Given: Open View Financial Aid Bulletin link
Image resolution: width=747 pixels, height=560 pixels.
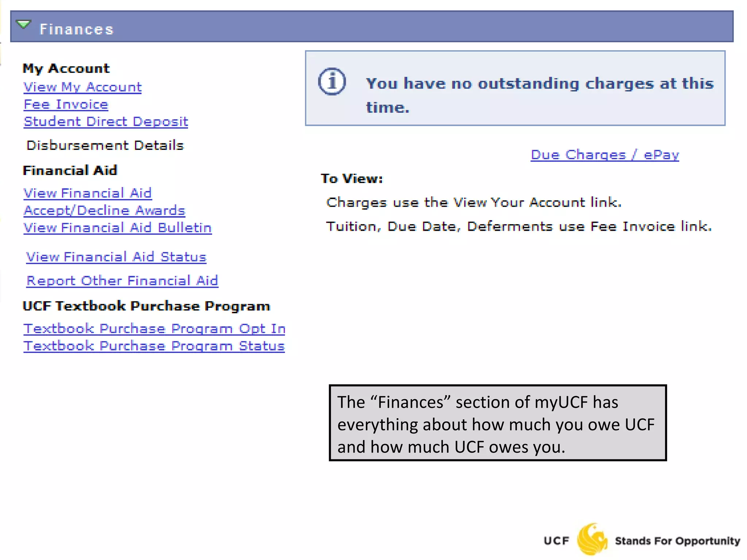Looking at the screenshot, I should pyautogui.click(x=117, y=228).
